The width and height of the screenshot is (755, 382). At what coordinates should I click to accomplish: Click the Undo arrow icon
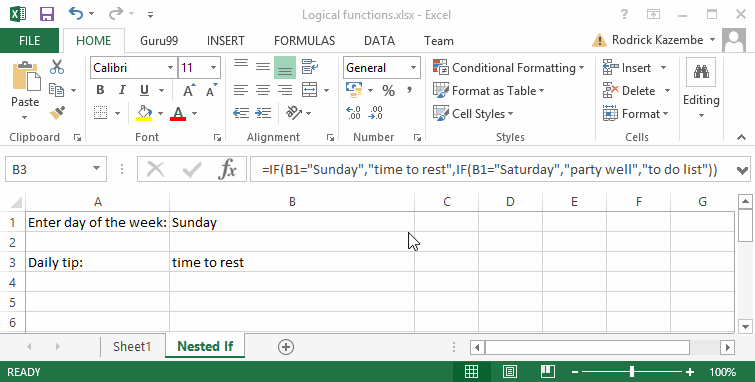tap(76, 13)
